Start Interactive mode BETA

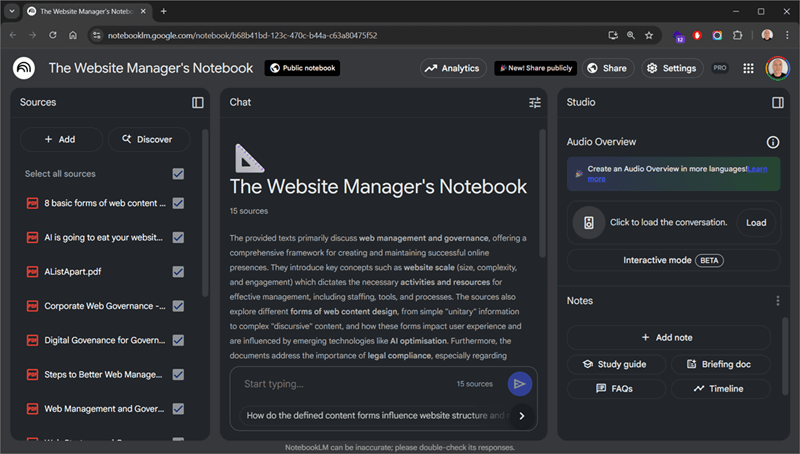click(x=673, y=261)
